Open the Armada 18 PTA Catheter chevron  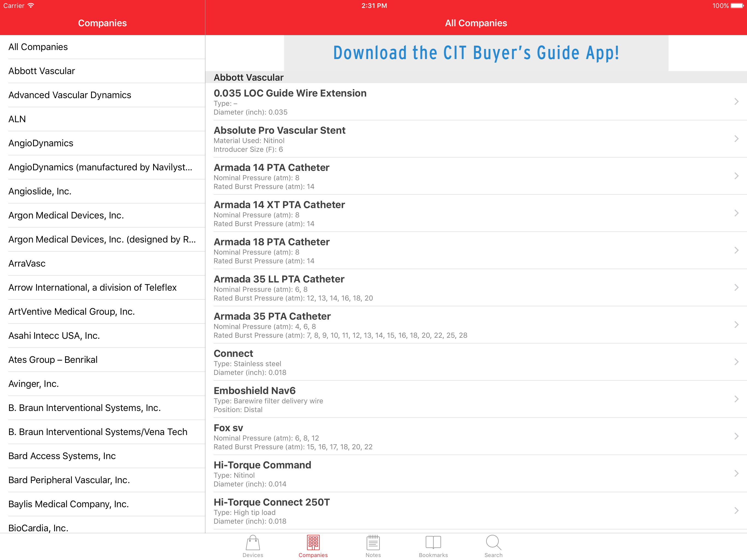tap(737, 250)
